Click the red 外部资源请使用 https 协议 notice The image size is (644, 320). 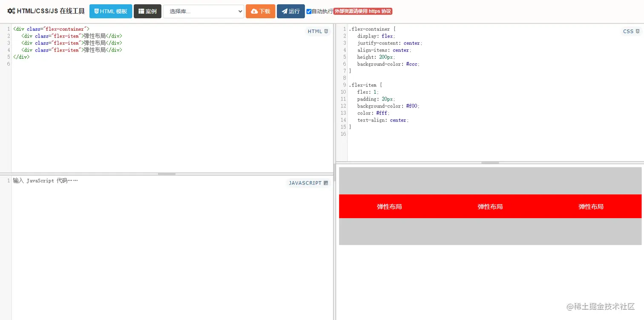point(362,12)
